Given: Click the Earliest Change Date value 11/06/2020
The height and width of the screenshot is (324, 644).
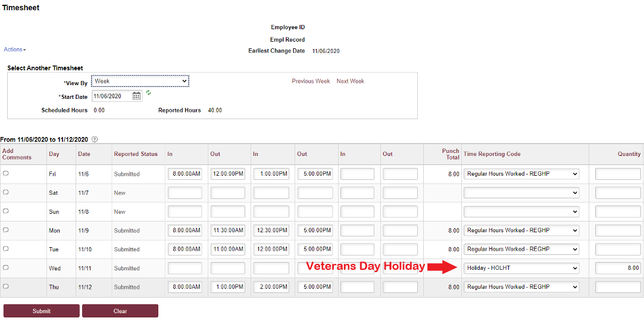Looking at the screenshot, I should [326, 51].
